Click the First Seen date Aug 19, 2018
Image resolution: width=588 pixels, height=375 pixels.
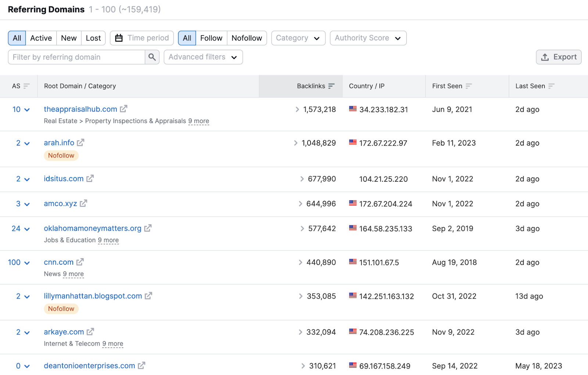coord(454,262)
